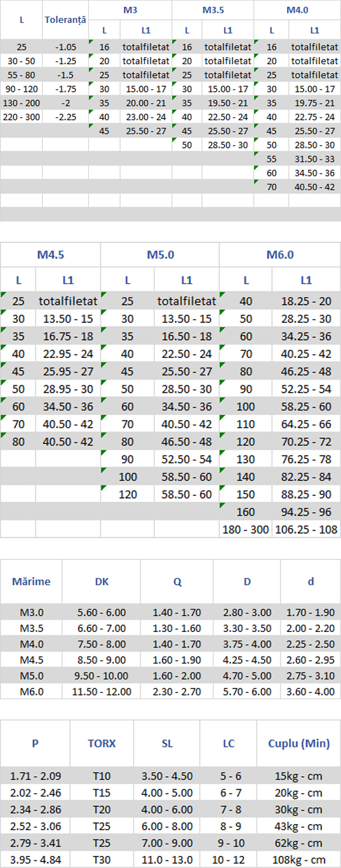Select the 3.60 - 4.00 d value

click(x=311, y=692)
